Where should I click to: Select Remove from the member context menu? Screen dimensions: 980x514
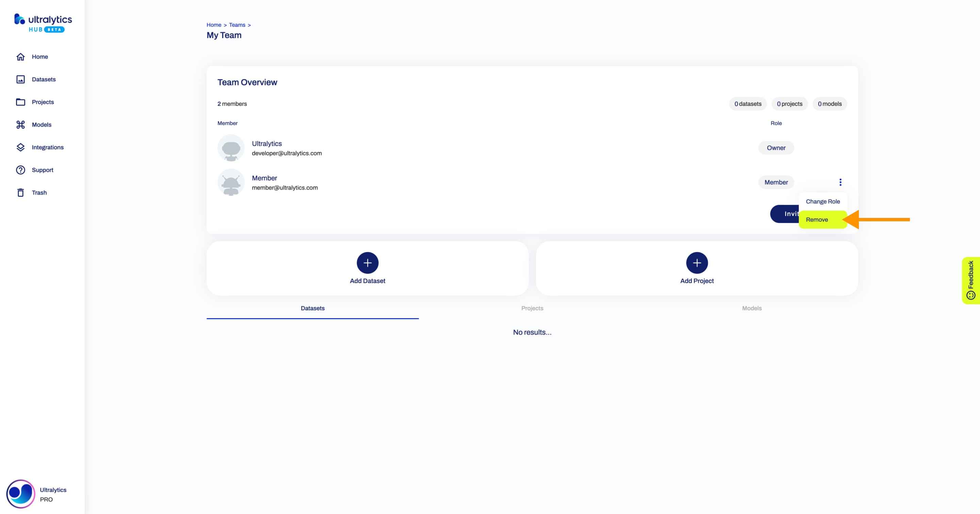coord(817,220)
